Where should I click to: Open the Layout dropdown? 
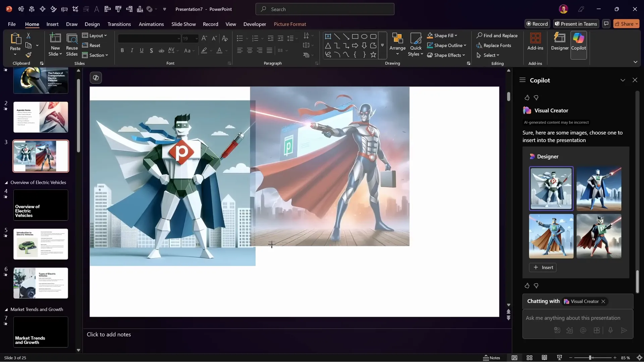(95, 36)
